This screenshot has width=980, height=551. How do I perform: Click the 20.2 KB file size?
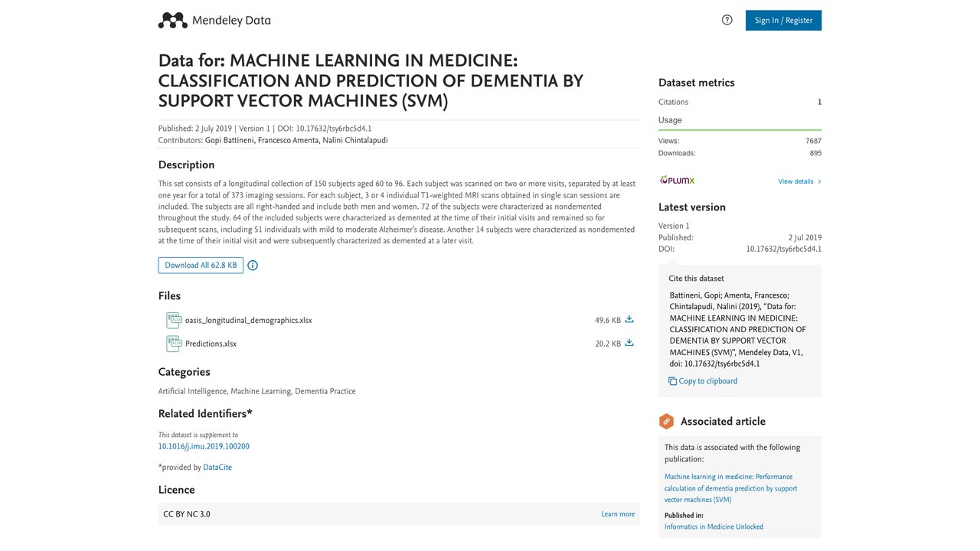tap(608, 344)
